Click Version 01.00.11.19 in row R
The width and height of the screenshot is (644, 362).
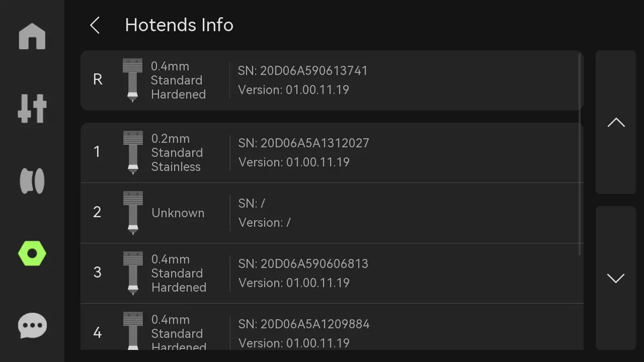[294, 90]
